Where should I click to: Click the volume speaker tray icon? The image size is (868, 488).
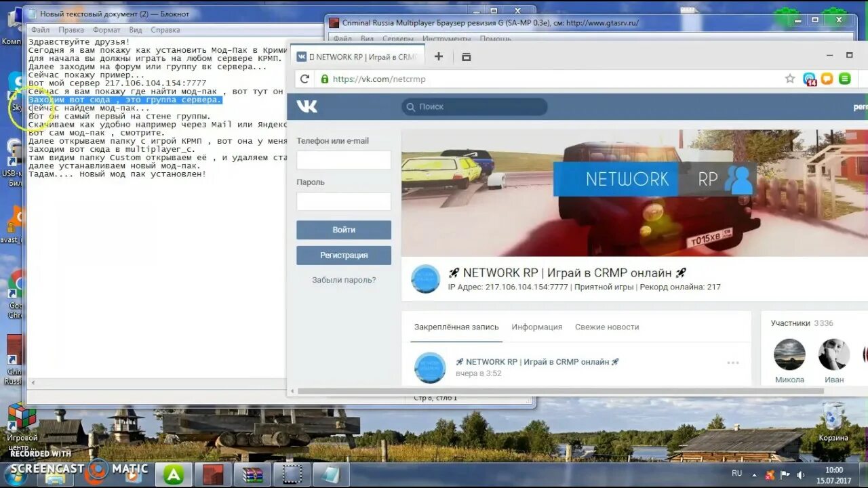[x=801, y=474]
